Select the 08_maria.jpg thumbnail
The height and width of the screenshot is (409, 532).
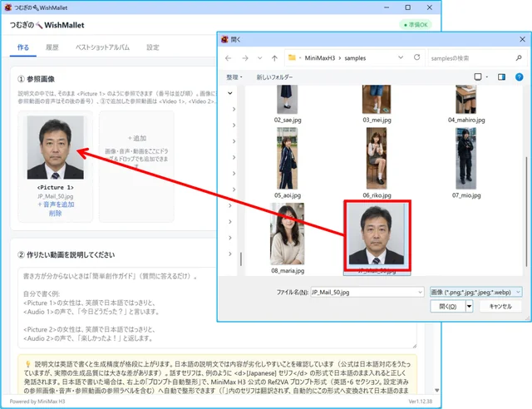tap(287, 234)
